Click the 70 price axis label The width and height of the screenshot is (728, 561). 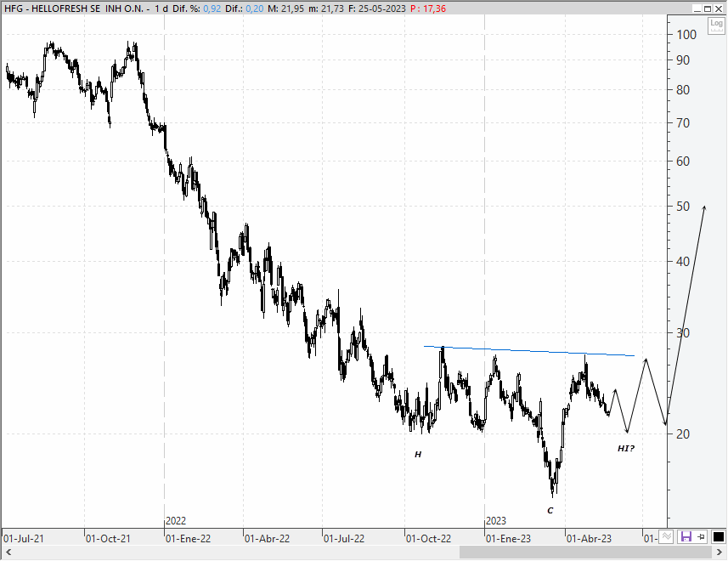pos(683,123)
